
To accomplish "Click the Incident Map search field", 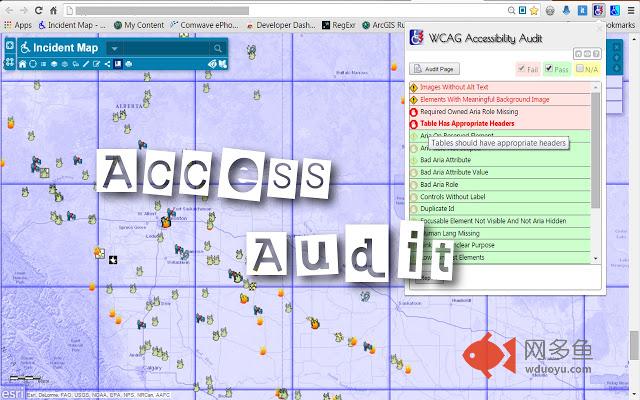I will (x=167, y=49).
